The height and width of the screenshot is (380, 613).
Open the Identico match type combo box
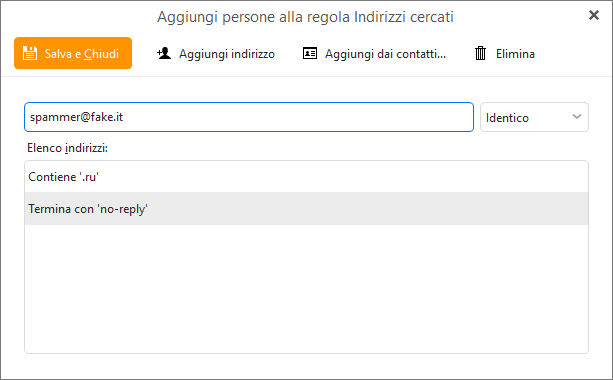[534, 117]
